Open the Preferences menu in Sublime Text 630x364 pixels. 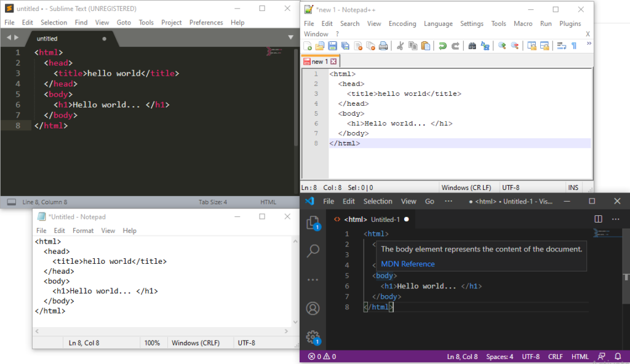pos(206,22)
